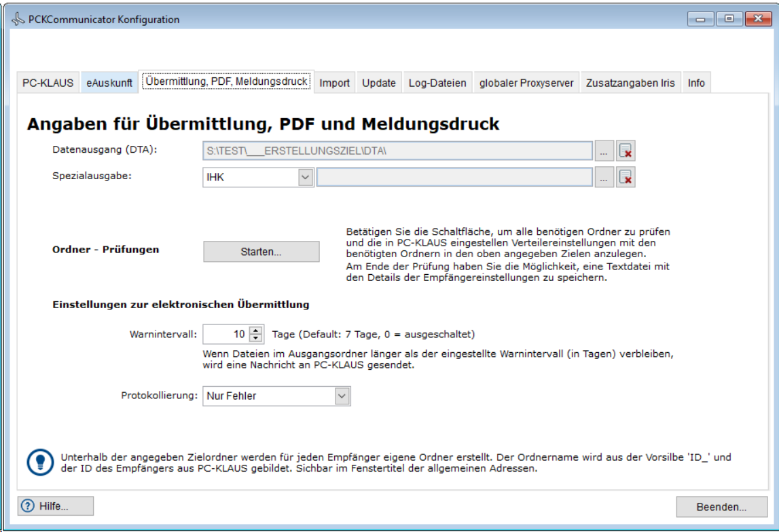
Task: Click the PCKCommunicator title bar app icon
Action: tap(18, 20)
